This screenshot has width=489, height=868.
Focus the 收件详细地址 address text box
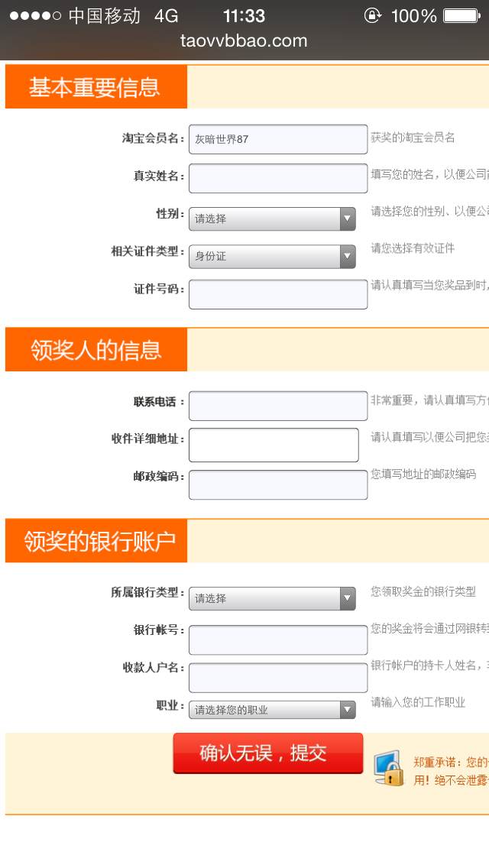click(274, 445)
